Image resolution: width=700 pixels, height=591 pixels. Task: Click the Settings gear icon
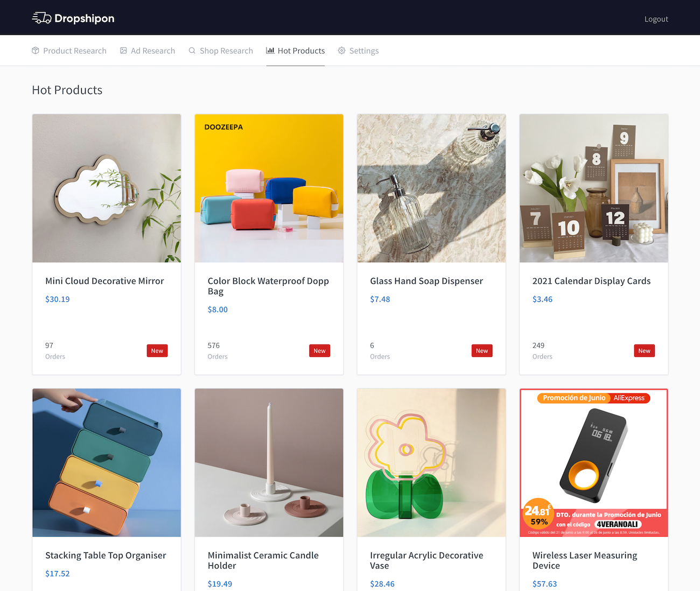pyautogui.click(x=341, y=51)
